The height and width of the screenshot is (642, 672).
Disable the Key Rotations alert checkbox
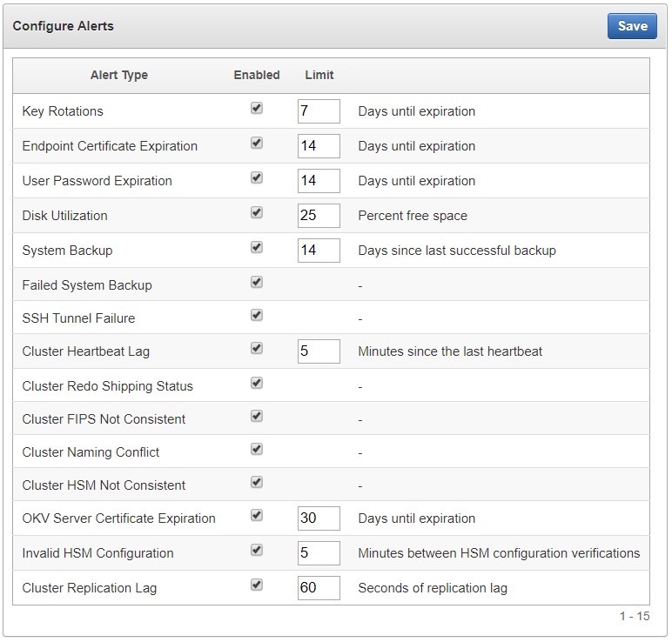coord(257,109)
